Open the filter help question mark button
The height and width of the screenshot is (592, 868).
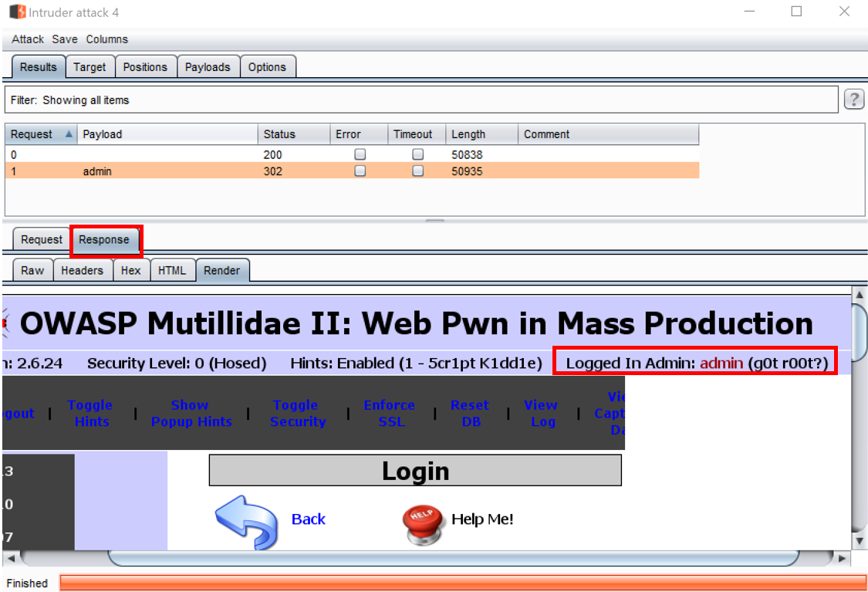(x=853, y=100)
